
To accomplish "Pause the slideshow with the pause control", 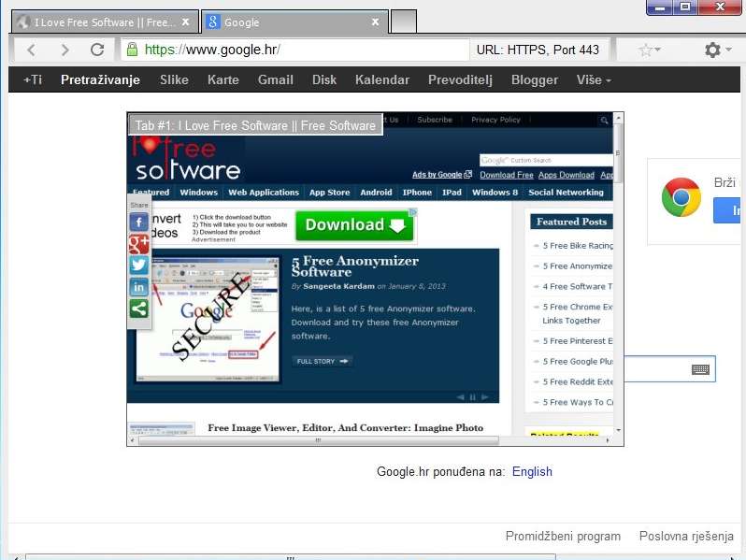I will click(472, 397).
